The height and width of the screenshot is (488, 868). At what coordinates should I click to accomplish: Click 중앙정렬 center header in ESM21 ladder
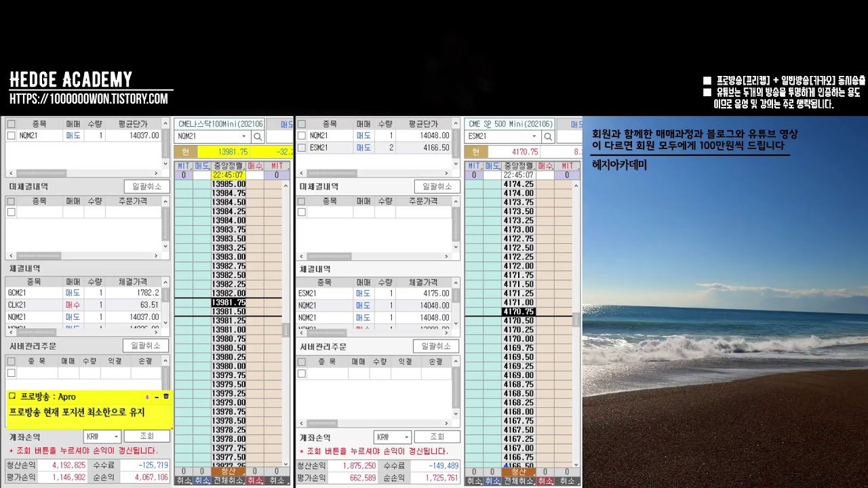coord(519,166)
